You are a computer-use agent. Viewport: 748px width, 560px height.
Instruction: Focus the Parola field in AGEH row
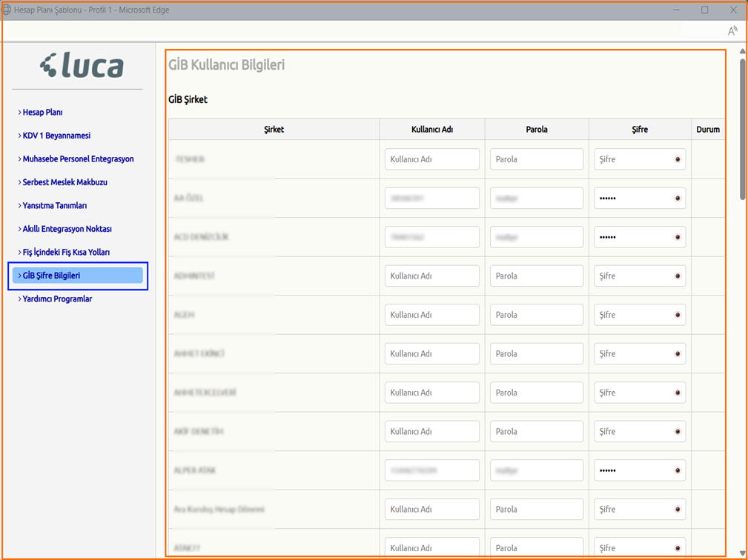point(537,315)
